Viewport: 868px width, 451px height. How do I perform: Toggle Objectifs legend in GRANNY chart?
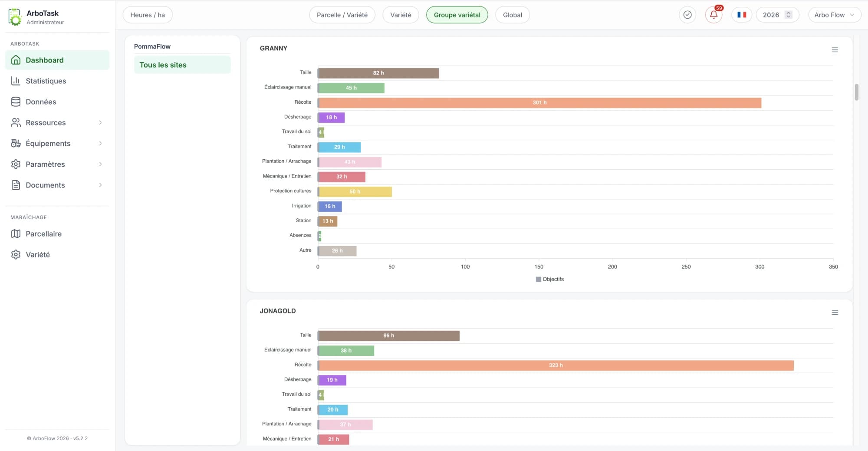coord(550,279)
